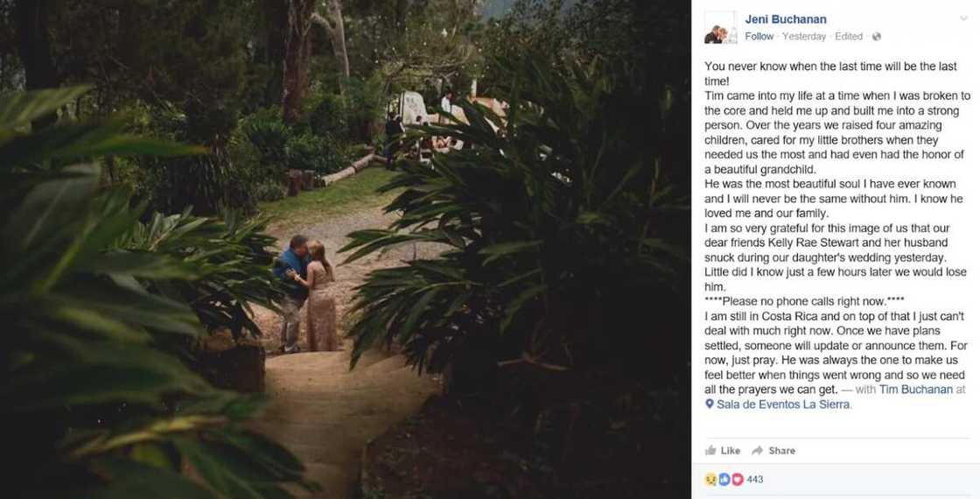Viewport: 980px width, 499px height.
Task: Click the sad reaction emoji icon
Action: tap(710, 479)
